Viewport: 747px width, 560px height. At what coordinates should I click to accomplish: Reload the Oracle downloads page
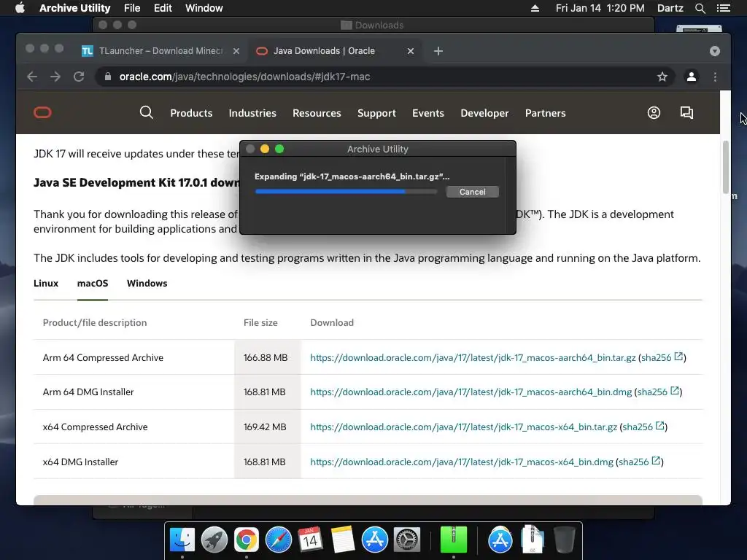click(79, 77)
